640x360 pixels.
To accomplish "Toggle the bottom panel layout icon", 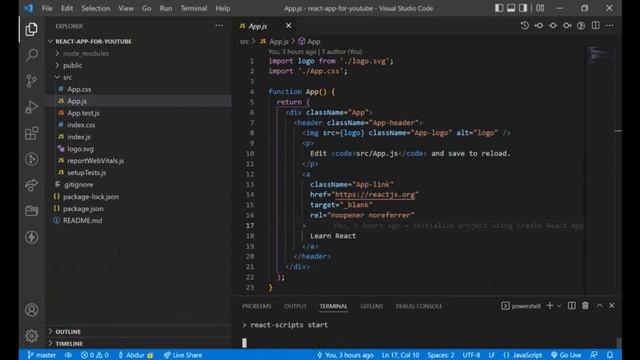I will (511, 8).
